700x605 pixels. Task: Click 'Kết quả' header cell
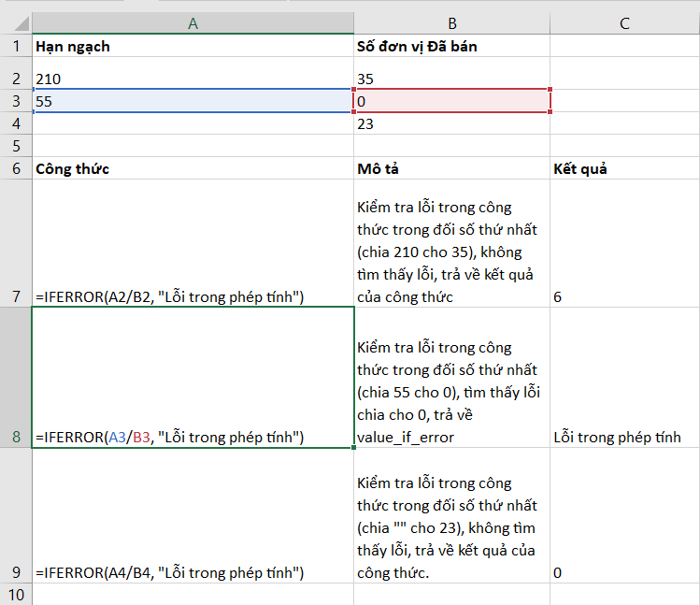point(624,168)
